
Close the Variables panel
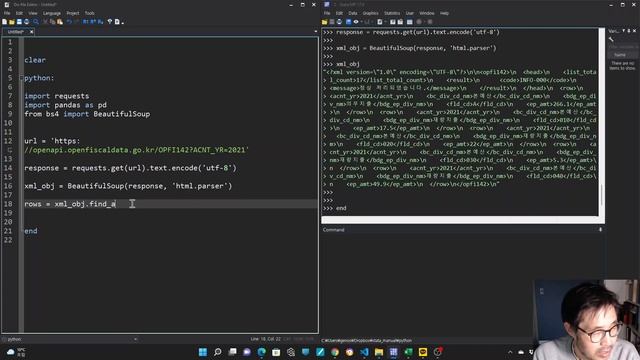pyautogui.click(x=634, y=31)
